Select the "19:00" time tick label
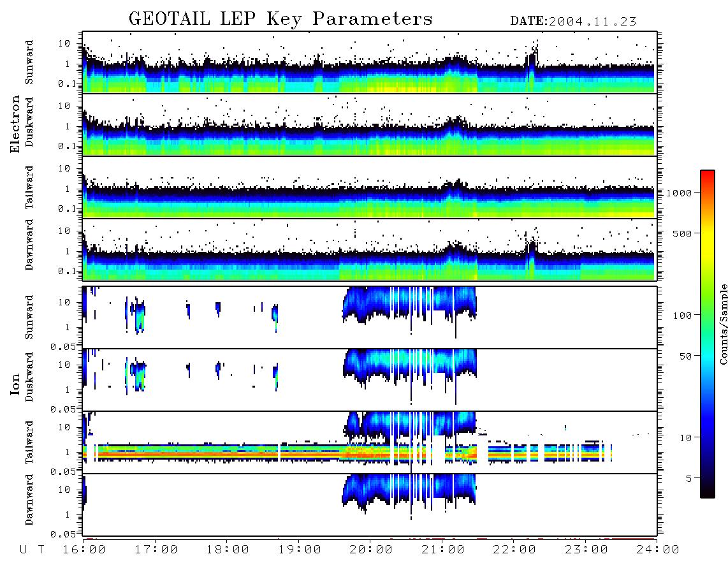This screenshot has width=728, height=561. (x=300, y=550)
